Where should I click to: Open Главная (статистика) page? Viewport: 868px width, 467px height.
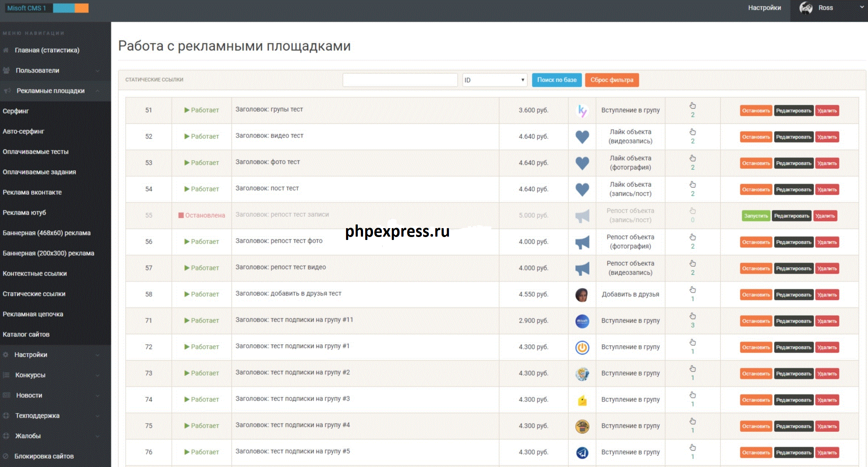pyautogui.click(x=47, y=50)
